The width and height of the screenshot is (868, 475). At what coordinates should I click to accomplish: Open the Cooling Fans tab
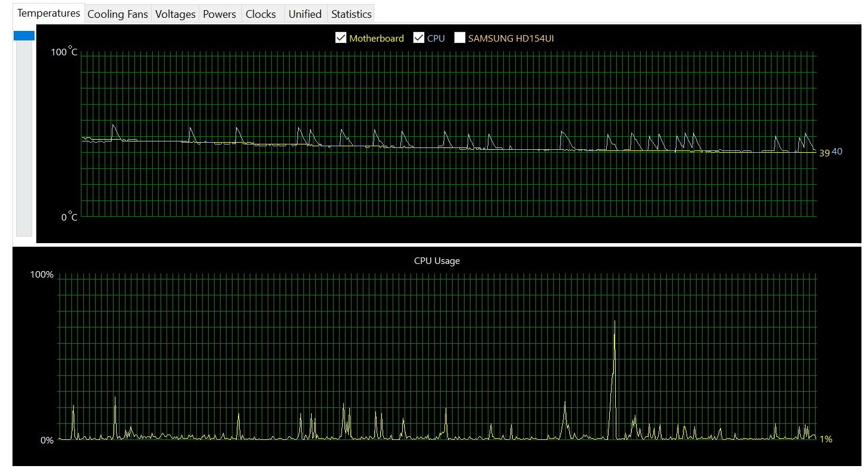pos(118,14)
